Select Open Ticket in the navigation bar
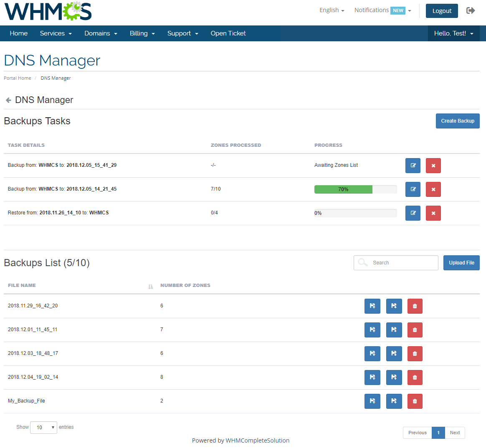This screenshot has height=448, width=486. click(x=228, y=33)
